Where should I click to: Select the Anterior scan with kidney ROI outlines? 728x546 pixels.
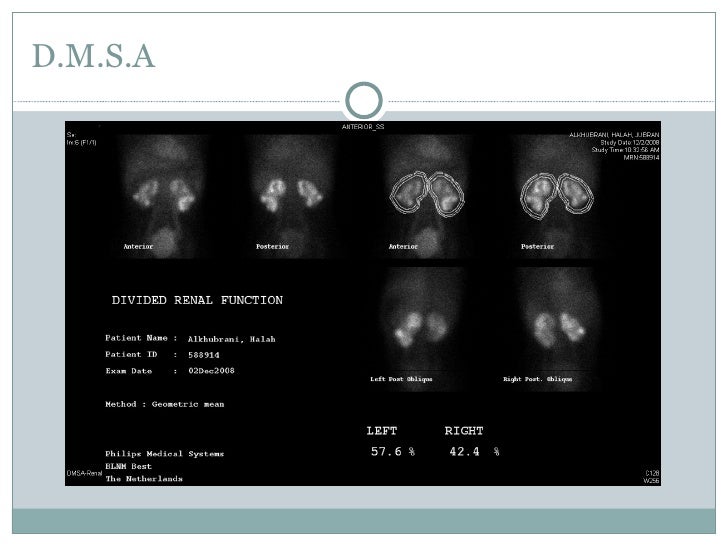pyautogui.click(x=426, y=196)
